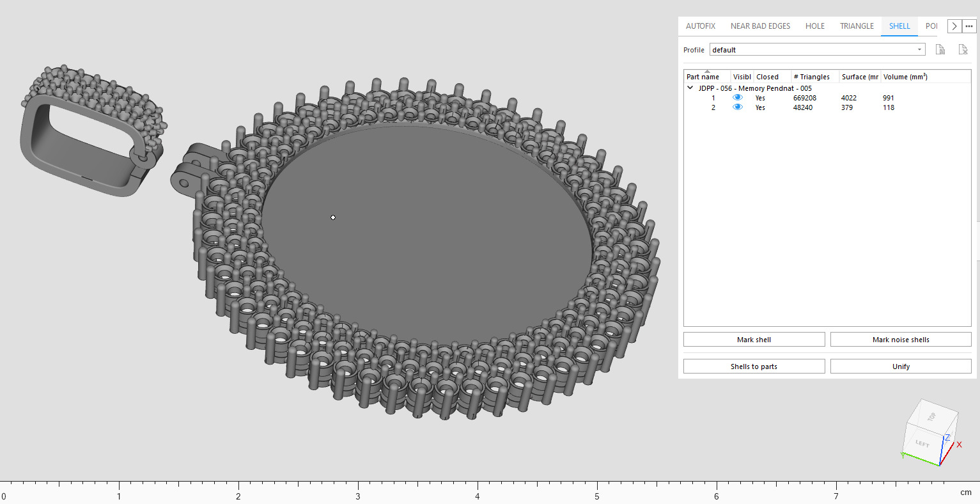Click the Mark shell button

754,340
